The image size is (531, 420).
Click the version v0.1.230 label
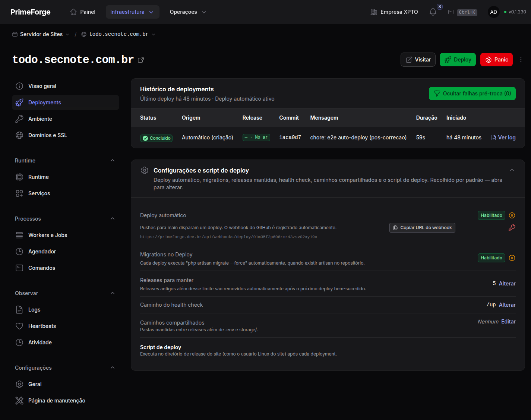click(x=517, y=12)
